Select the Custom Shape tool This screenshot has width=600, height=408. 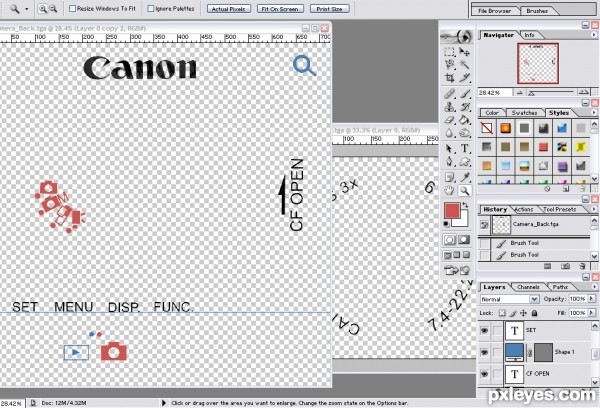point(464,162)
